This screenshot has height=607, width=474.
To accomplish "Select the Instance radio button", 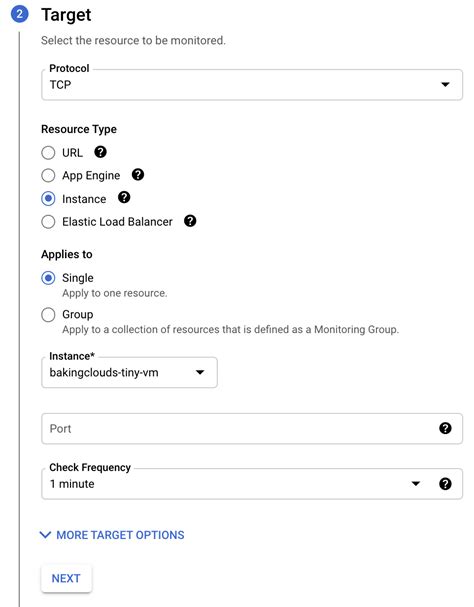I will pos(48,199).
